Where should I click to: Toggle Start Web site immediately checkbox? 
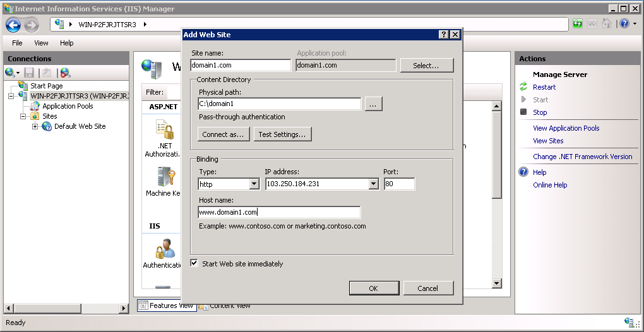[194, 263]
